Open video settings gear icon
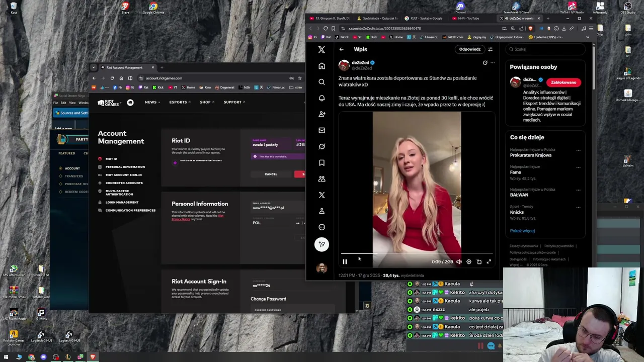 pyautogui.click(x=469, y=261)
